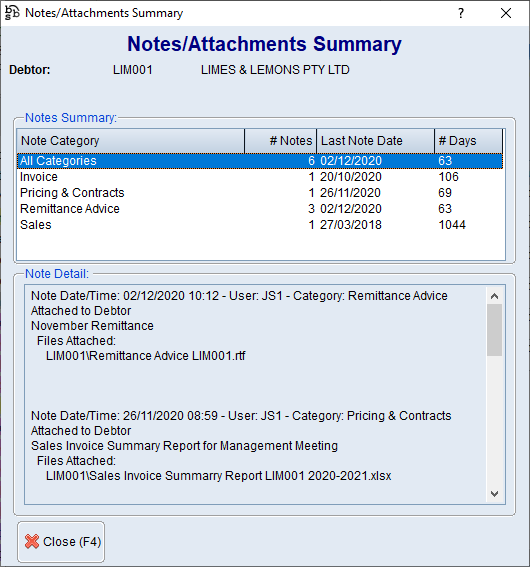This screenshot has height=567, width=530.
Task: Click the Close (F4) button
Action: pyautogui.click(x=61, y=541)
